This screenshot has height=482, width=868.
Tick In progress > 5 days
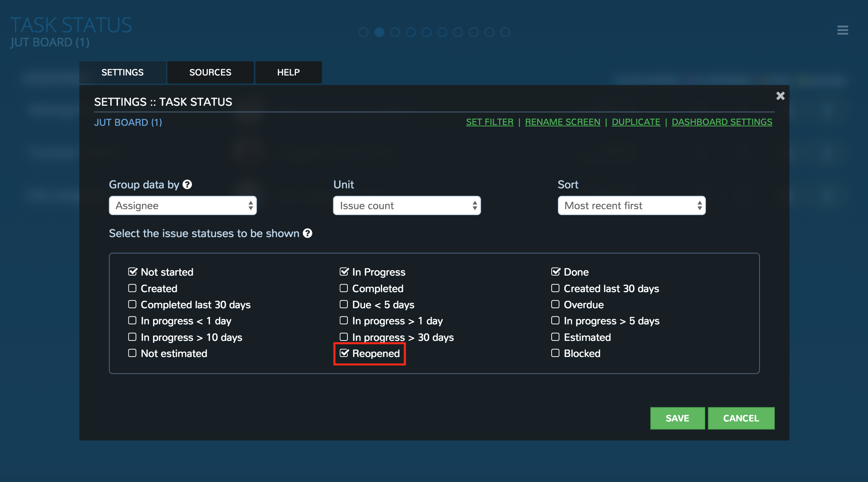(x=555, y=320)
